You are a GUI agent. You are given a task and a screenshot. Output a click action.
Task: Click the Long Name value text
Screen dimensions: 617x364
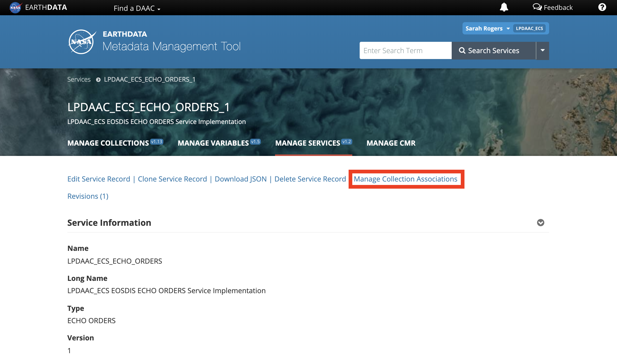tap(166, 290)
